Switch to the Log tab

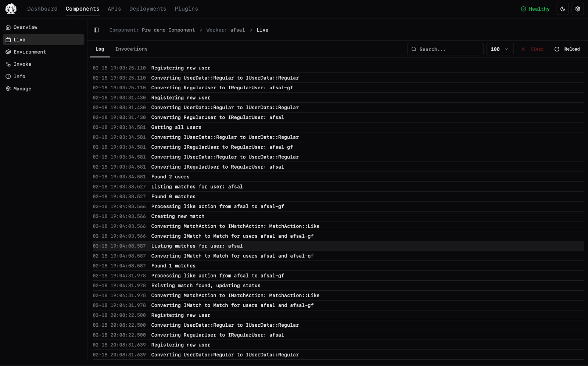[x=100, y=49]
